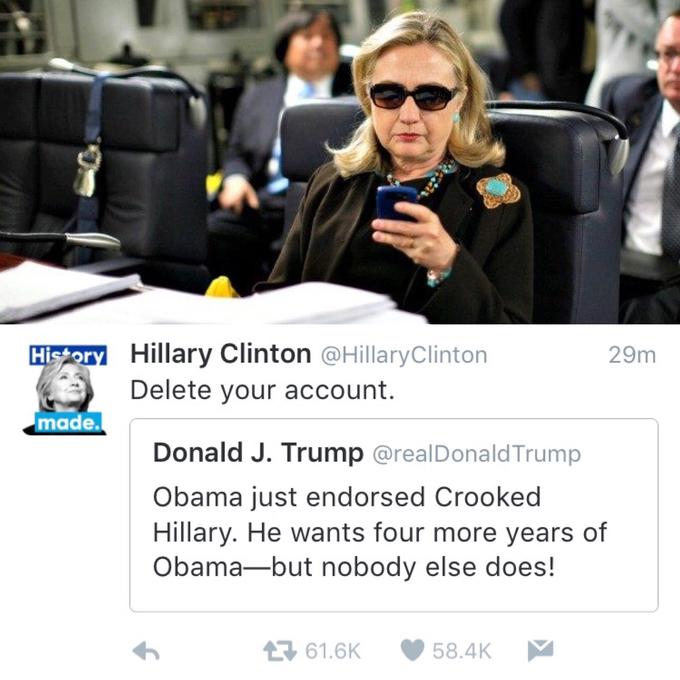
Task: Click the "made." label on the avatar
Action: pyautogui.click(x=68, y=422)
